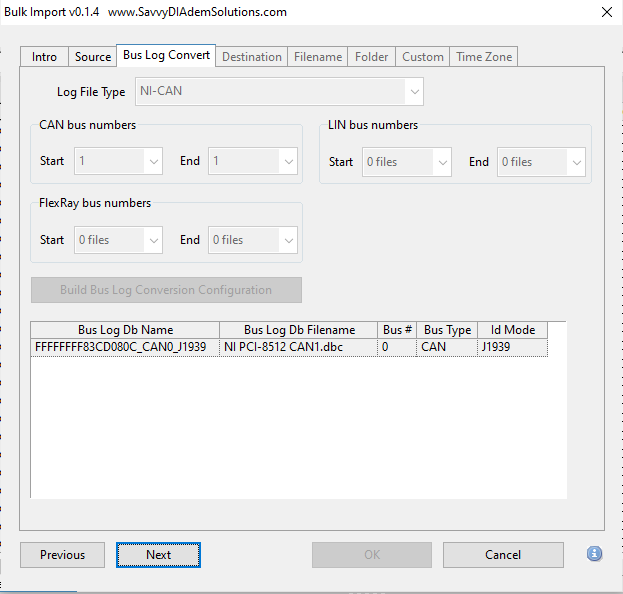Click the blue info icon
This screenshot has width=623, height=594.
(x=594, y=554)
